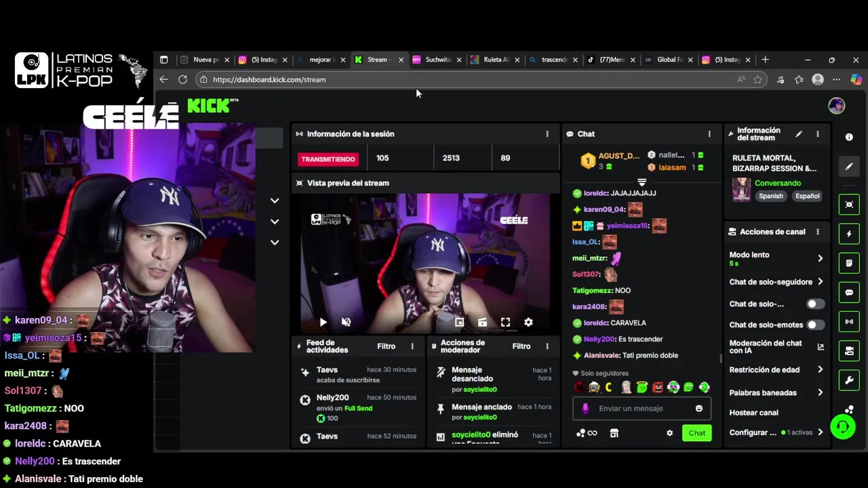Viewport: 868px width, 488px height.
Task: Open Conversando category thumbnail
Action: point(741,189)
